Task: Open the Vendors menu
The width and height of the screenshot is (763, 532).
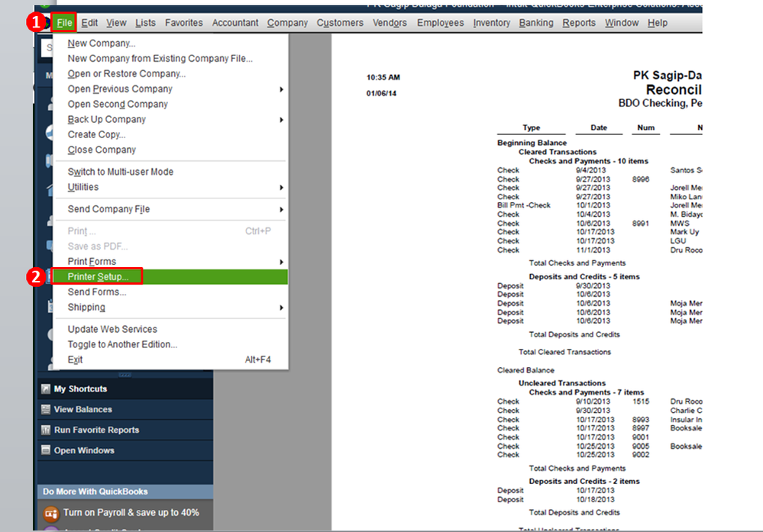Action: pyautogui.click(x=390, y=23)
